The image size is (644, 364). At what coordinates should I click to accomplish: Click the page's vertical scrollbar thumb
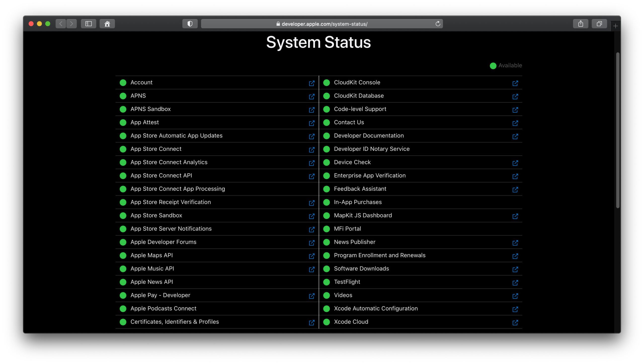tap(618, 130)
